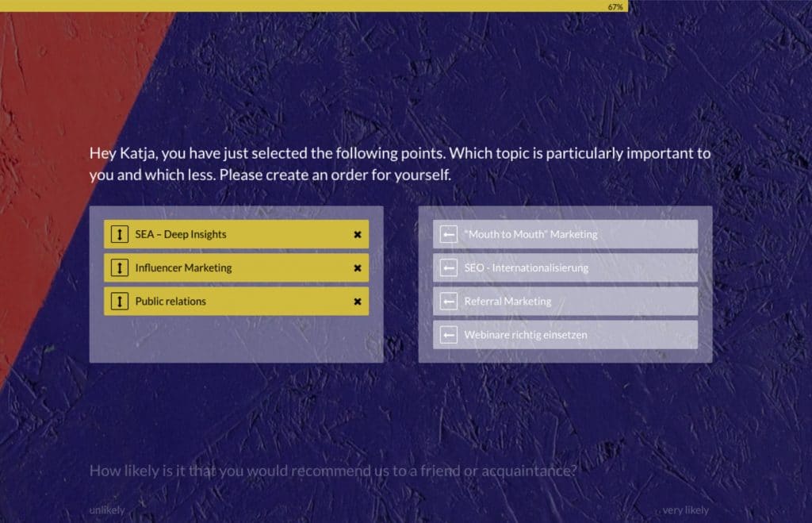Viewport: 812px width, 523px height.
Task: Click the "unlikely" rating label
Action: click(x=108, y=510)
